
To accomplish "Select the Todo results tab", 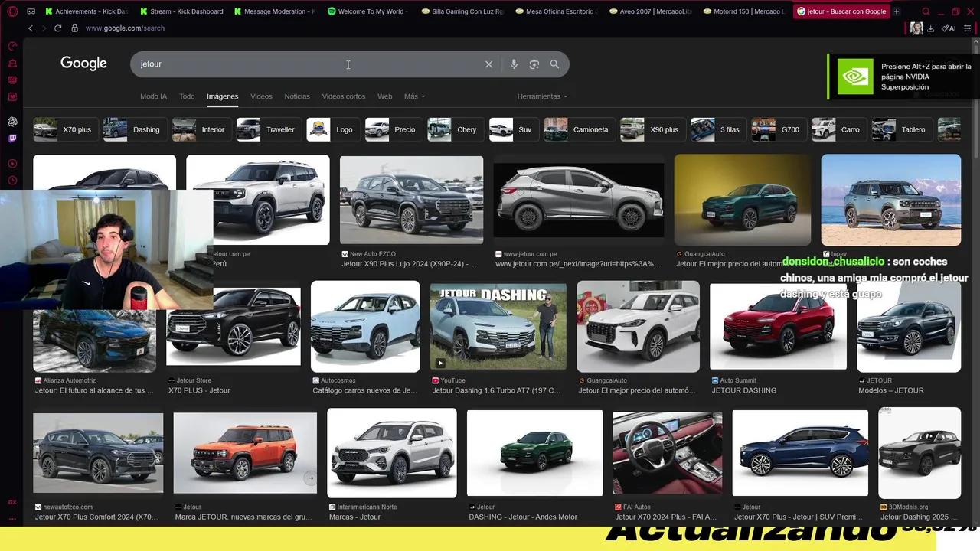I will coord(187,96).
